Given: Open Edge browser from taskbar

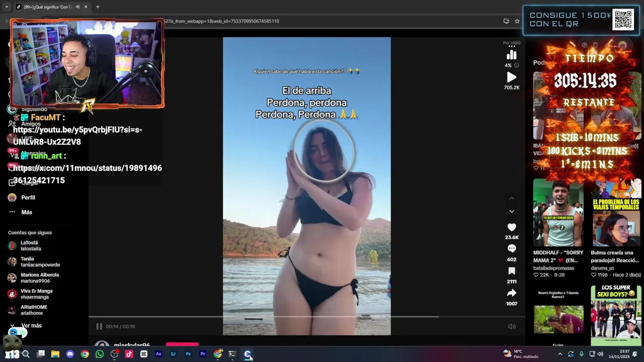Looking at the screenshot, I should click(247, 354).
